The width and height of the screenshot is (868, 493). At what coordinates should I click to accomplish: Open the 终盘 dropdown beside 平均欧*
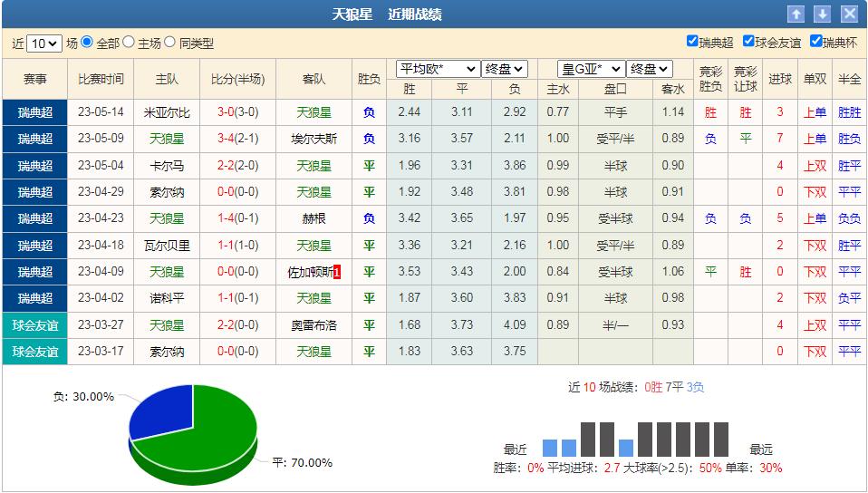click(505, 69)
